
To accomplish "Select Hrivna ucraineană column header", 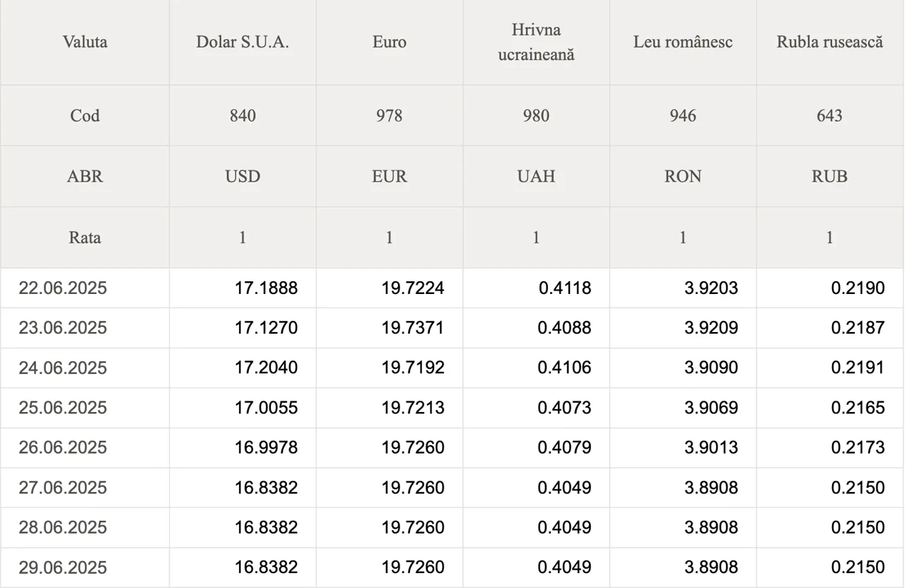I will pos(536,42).
